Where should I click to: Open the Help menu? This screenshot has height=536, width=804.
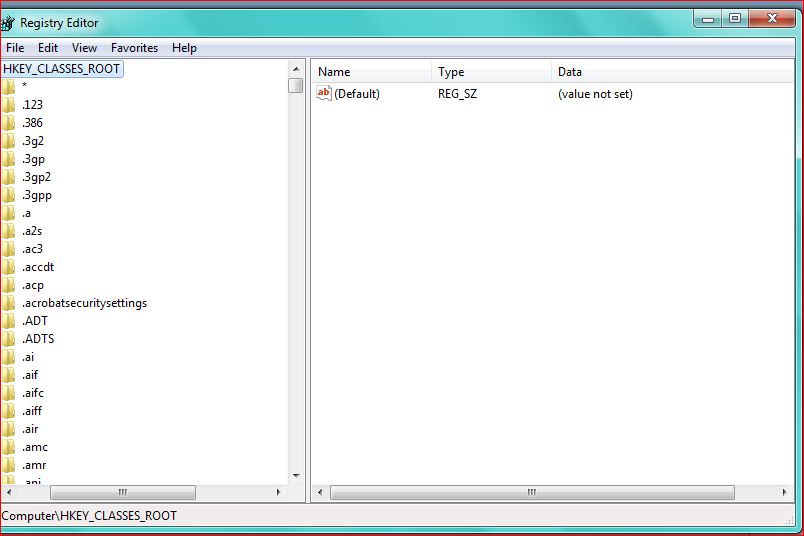184,48
